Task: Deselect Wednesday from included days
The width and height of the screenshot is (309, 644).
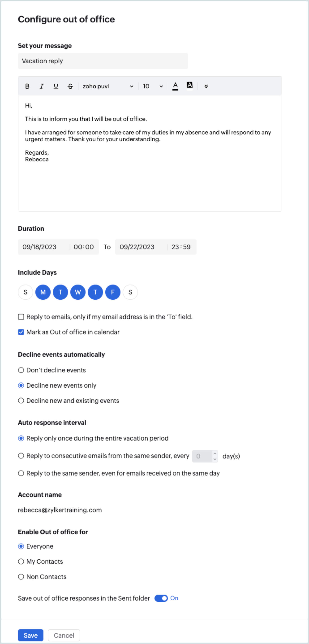Action: [78, 292]
